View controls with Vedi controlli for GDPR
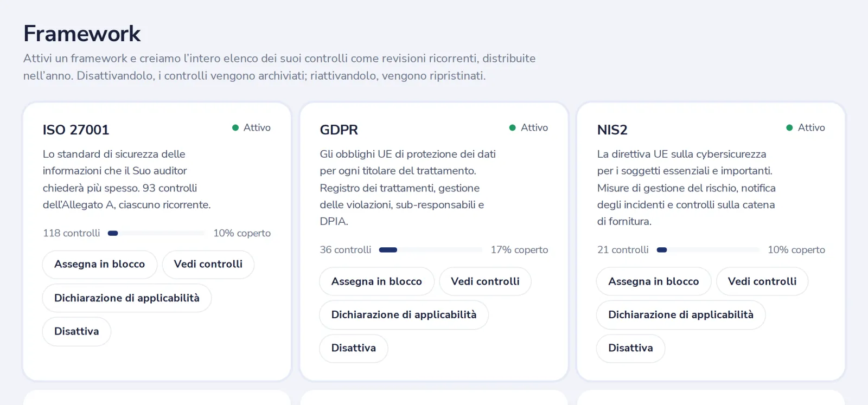The image size is (868, 405). (x=485, y=281)
